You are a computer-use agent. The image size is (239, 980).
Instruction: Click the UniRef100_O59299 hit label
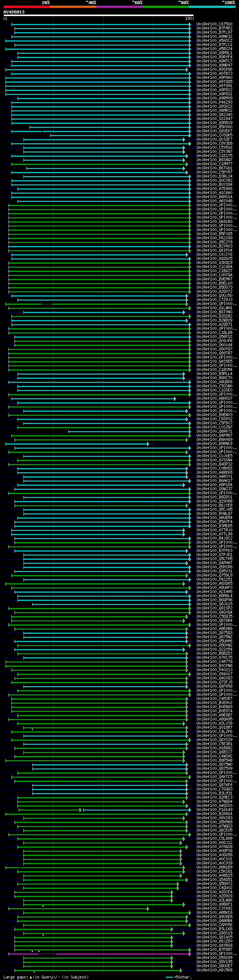214,958
